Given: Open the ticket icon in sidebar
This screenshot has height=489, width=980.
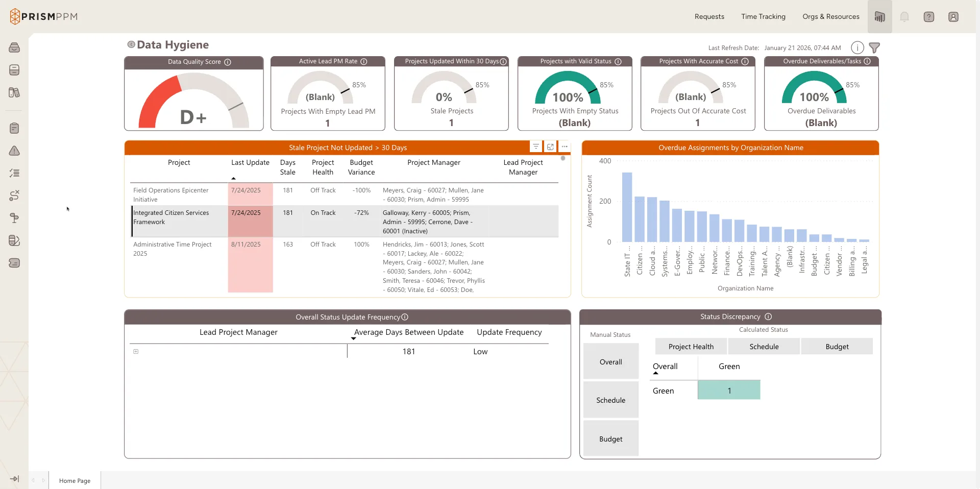Looking at the screenshot, I should 14,263.
